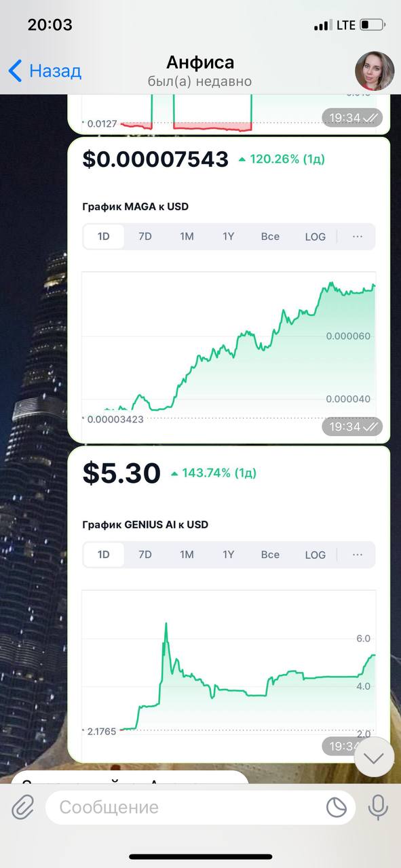The width and height of the screenshot is (401, 868).
Task: Tap the attachment paperclip icon
Action: [22, 807]
